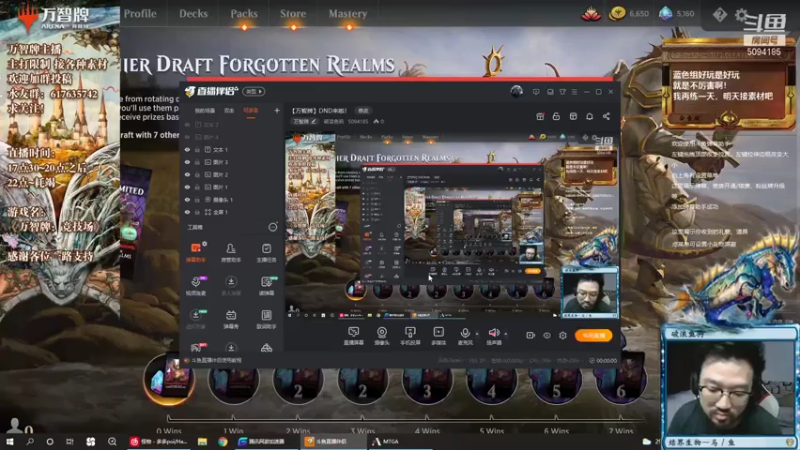This screenshot has width=800, height=450.
Task: Open the 视频连麦 video co-stream tool
Action: 195,286
